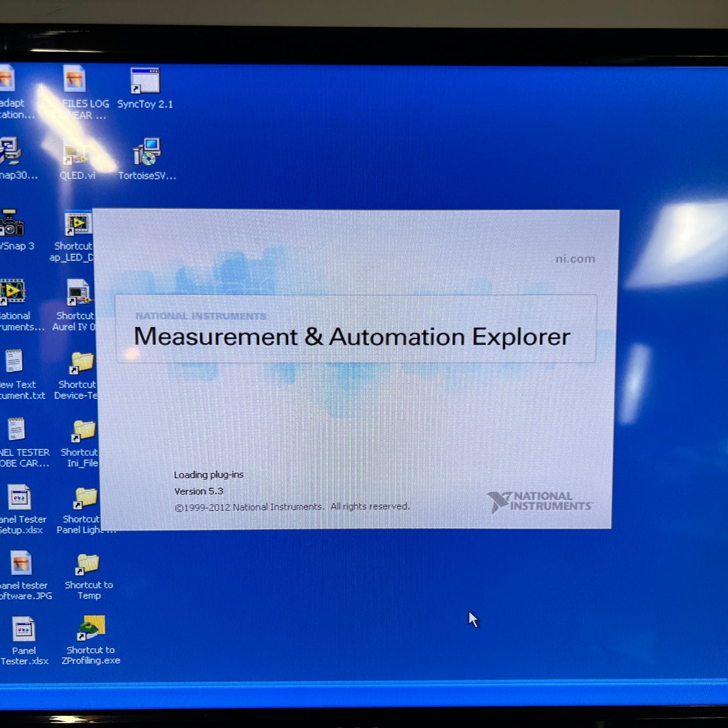Open the Snap 3 camera icon

[x=12, y=223]
